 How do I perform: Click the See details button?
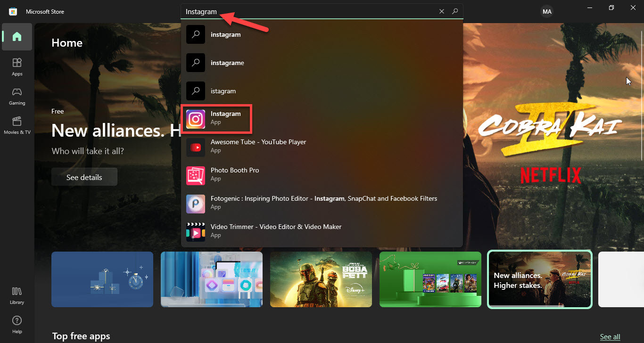click(x=84, y=177)
